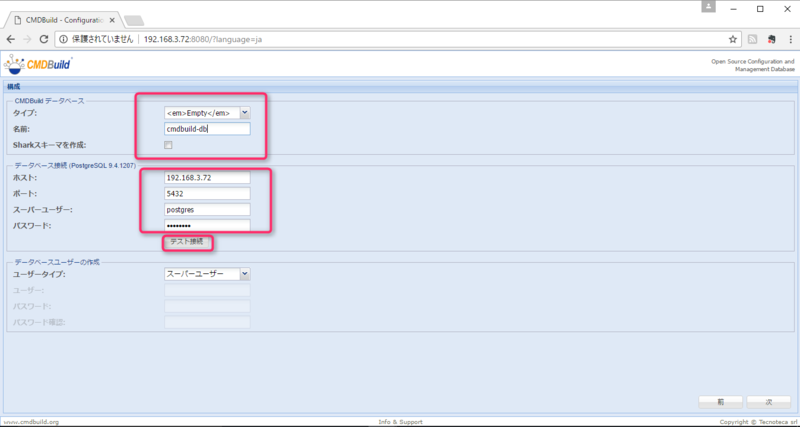Click Copyright Tecnoteca srl link
Image resolution: width=800 pixels, height=427 pixels.
tap(757, 422)
